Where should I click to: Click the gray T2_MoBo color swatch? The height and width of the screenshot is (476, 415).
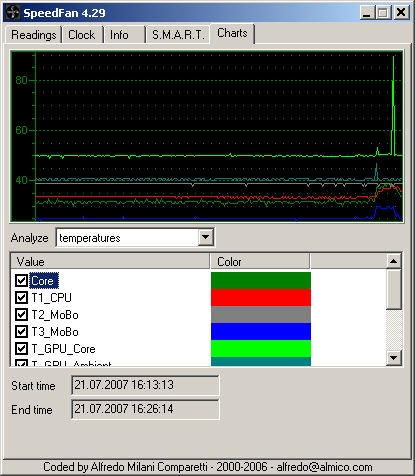261,314
